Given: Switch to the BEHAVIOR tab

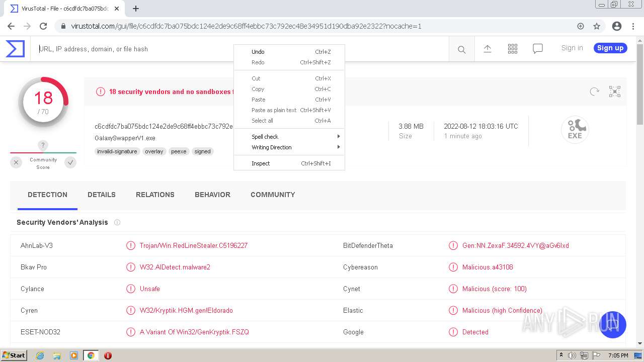Looking at the screenshot, I should [212, 195].
